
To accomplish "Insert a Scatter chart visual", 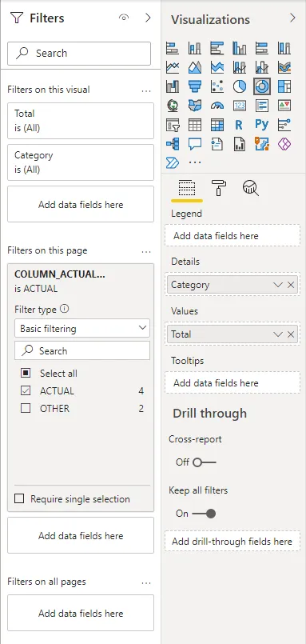I will [217, 86].
